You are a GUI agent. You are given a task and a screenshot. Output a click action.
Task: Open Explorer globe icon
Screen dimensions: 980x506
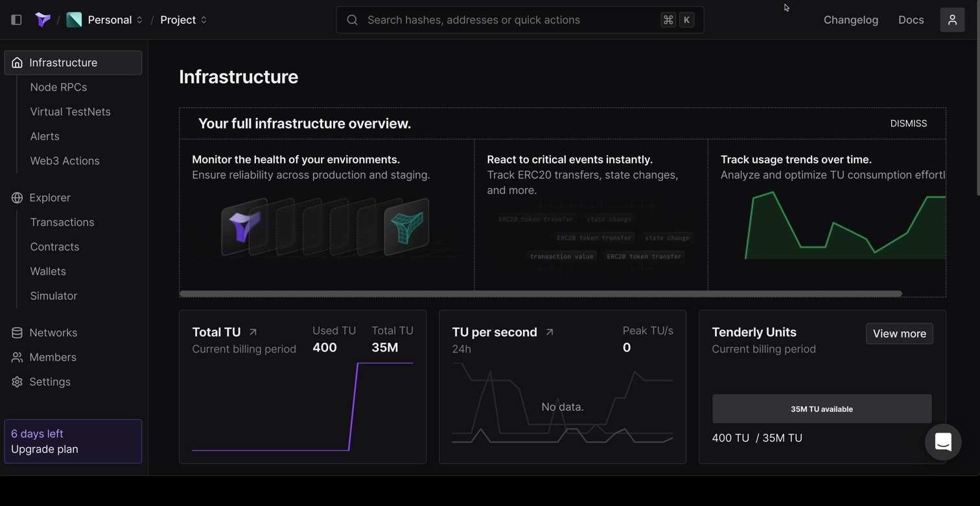pos(17,198)
